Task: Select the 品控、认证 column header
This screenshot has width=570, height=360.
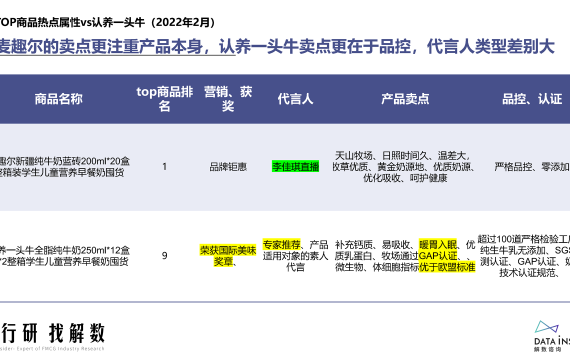Action: [x=532, y=99]
